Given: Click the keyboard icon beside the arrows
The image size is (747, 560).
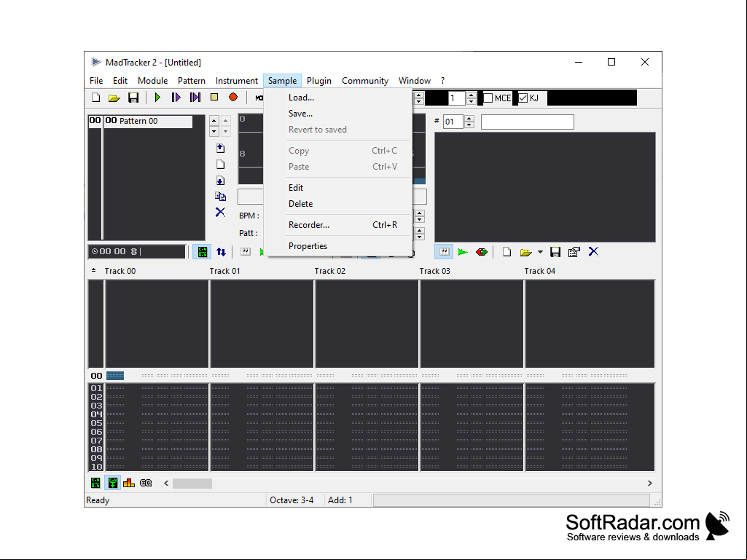Looking at the screenshot, I should click(x=246, y=252).
